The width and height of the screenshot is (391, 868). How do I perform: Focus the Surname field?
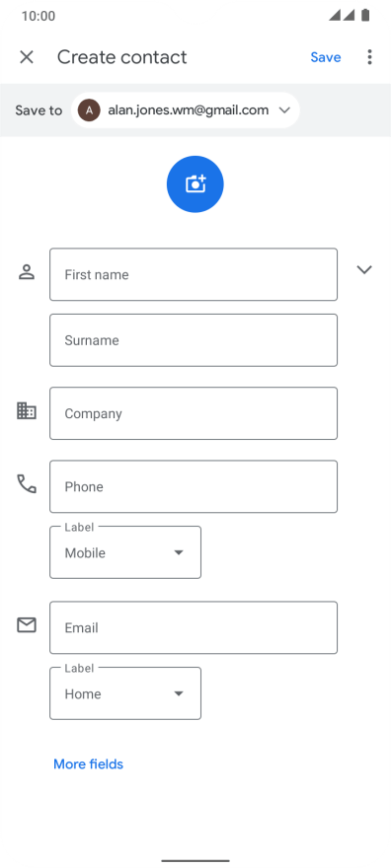point(194,340)
